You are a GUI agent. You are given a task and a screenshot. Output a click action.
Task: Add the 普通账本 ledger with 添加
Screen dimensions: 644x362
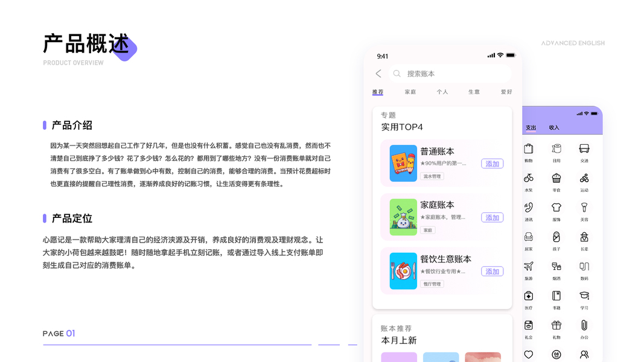[493, 164]
